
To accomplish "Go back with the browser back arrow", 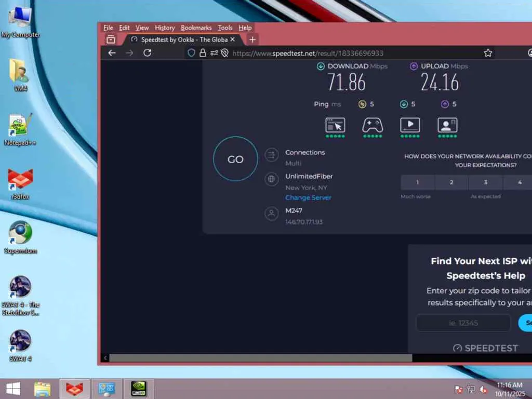I will tap(112, 53).
